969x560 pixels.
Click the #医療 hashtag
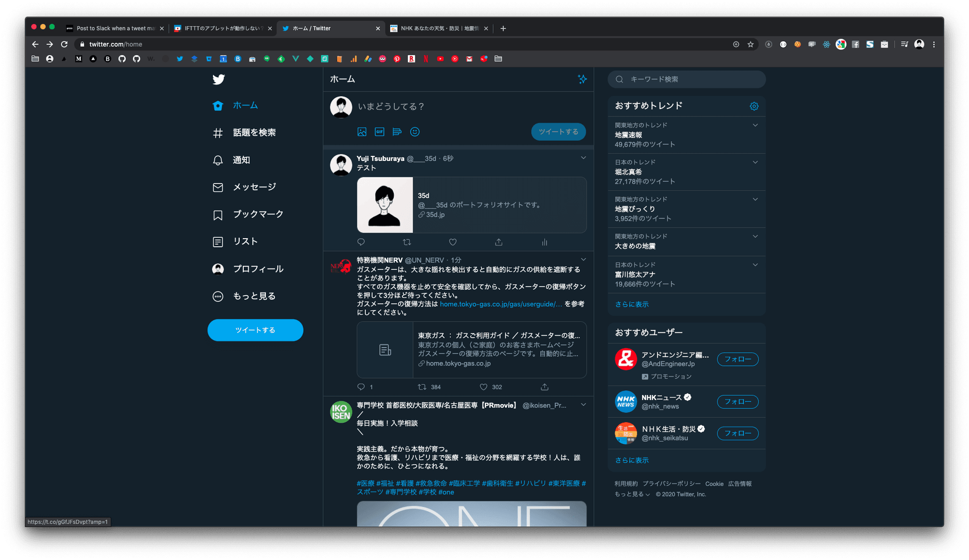tap(365, 483)
